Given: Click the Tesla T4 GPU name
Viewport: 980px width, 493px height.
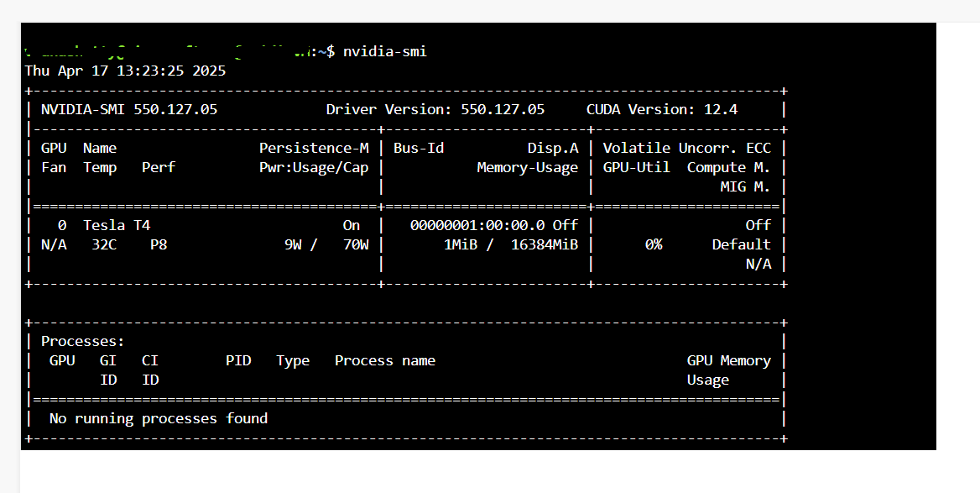Looking at the screenshot, I should tap(117, 225).
